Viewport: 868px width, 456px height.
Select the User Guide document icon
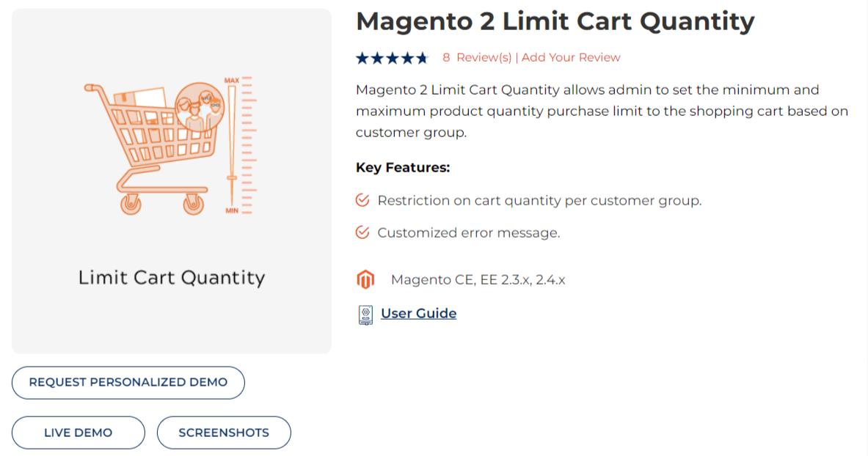click(365, 313)
